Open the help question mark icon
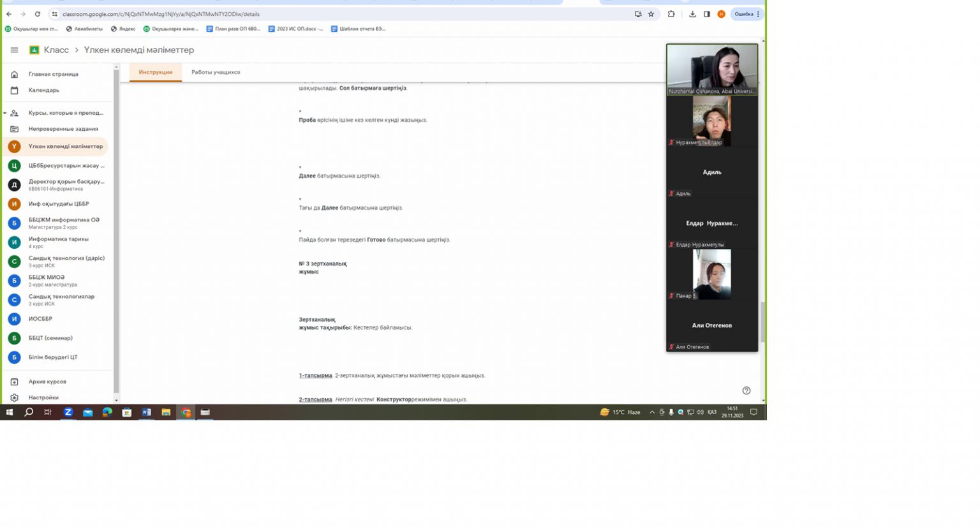The image size is (980, 527). tap(746, 390)
